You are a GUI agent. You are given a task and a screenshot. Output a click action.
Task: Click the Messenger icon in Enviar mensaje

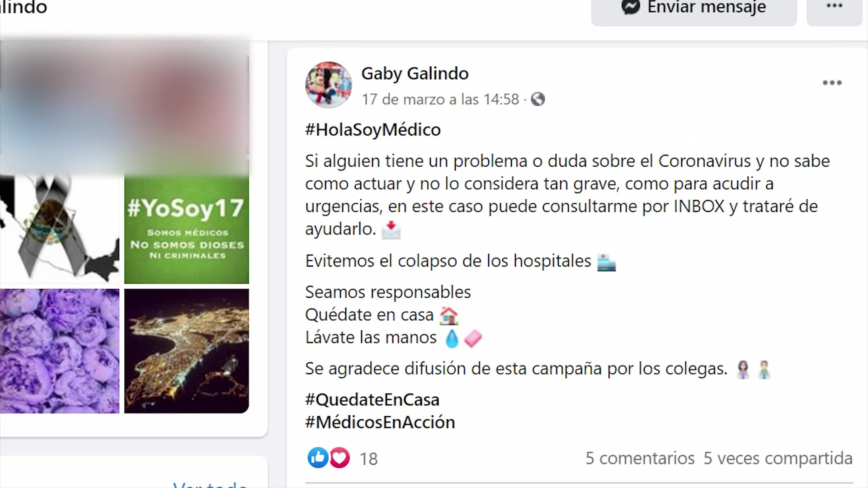(x=631, y=7)
